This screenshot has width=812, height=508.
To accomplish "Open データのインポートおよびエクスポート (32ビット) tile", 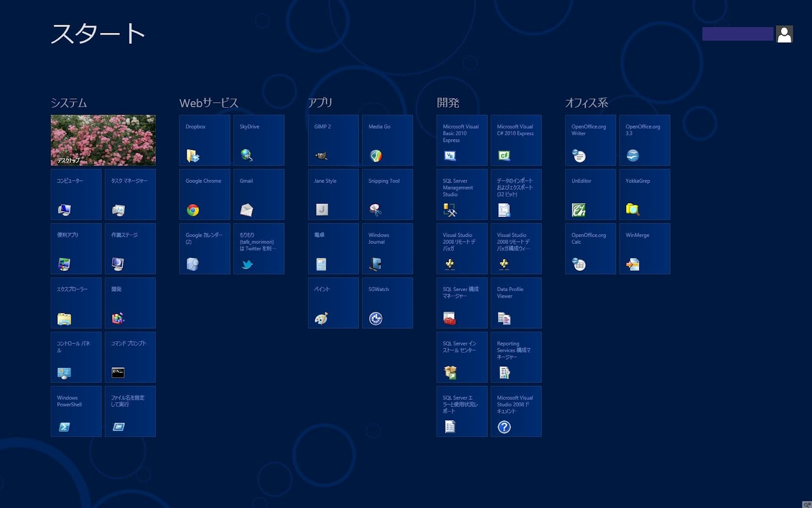I will (x=516, y=195).
